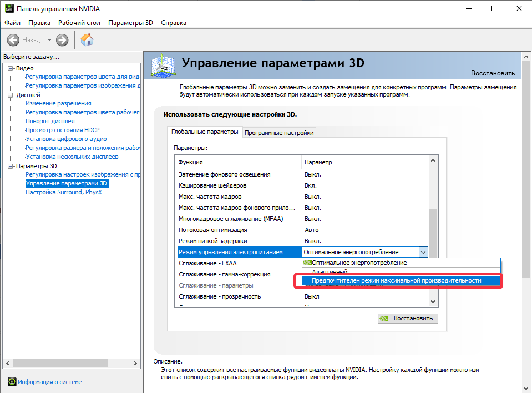Click settings list scroll up arrow

(x=433, y=161)
